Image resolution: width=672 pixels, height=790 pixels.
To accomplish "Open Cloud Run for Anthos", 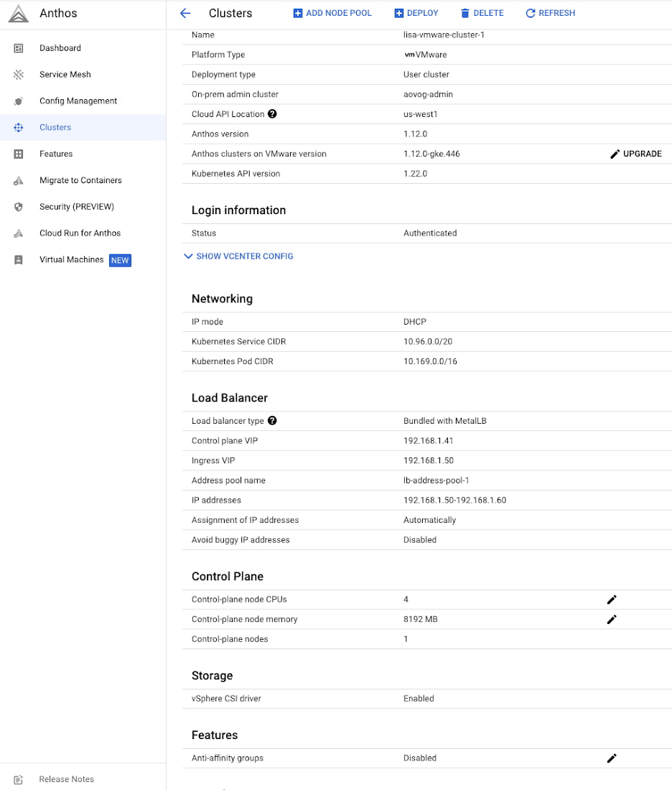I will coord(80,233).
